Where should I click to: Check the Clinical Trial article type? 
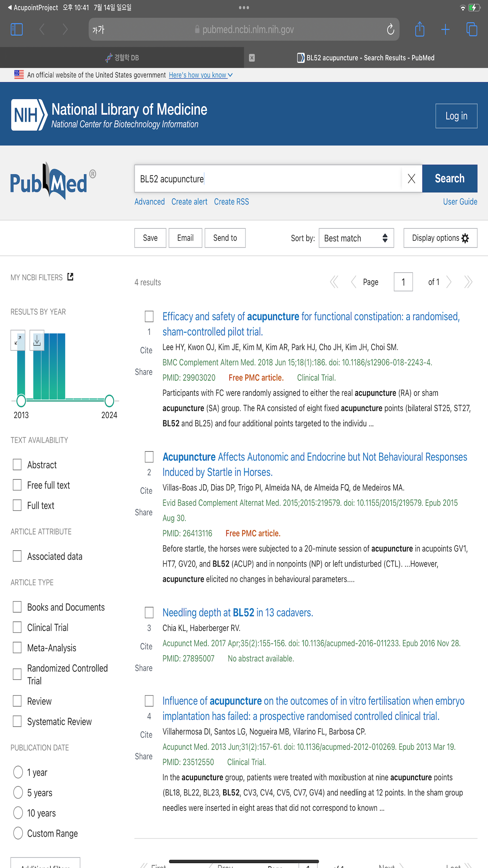point(17,627)
